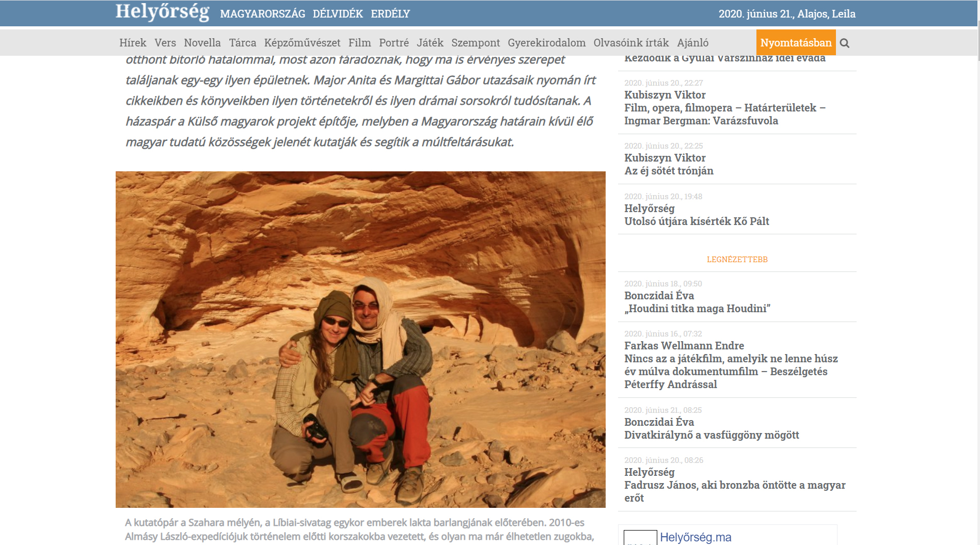980x545 pixels.
Task: Open the Film section
Action: click(360, 43)
